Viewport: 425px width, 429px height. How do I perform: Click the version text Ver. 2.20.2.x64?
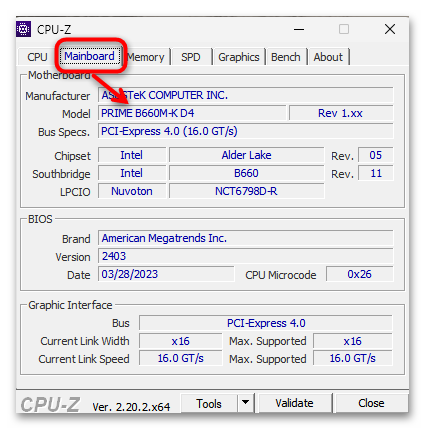point(131,407)
